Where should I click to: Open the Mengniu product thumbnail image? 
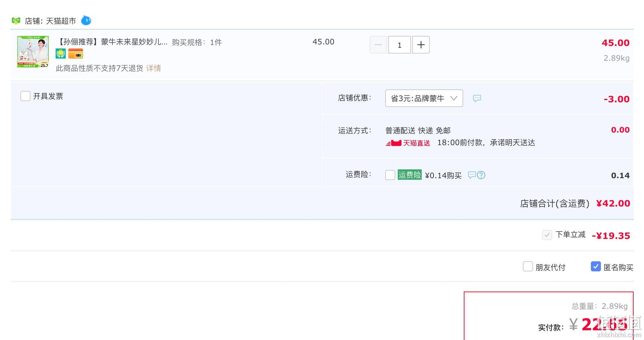click(33, 52)
